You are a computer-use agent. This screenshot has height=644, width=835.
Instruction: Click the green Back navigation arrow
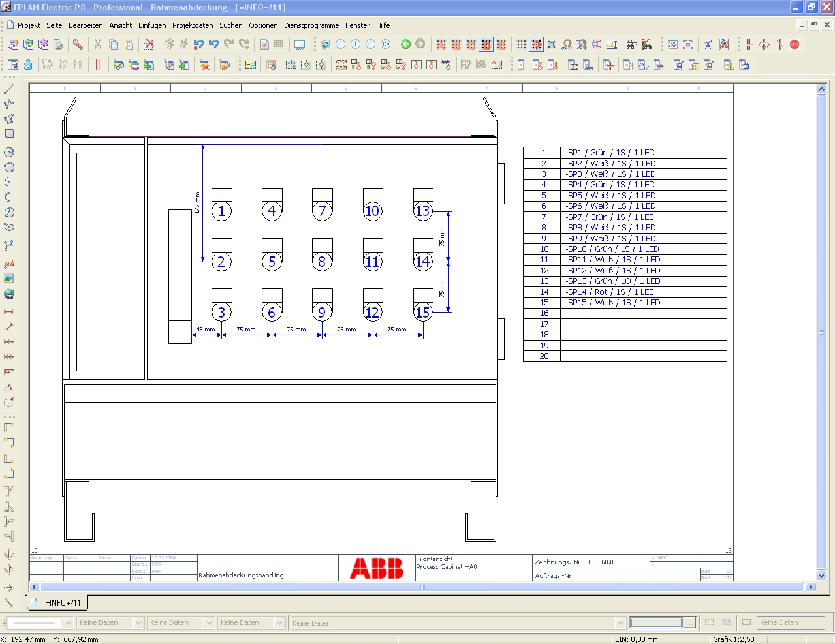coord(405,44)
